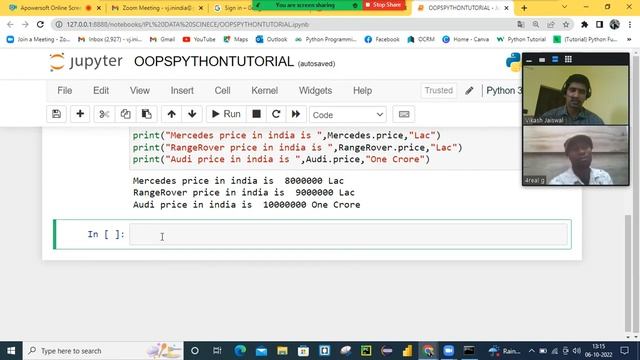Open the Facebook bookmark
The height and width of the screenshot is (360, 640).
382,40
